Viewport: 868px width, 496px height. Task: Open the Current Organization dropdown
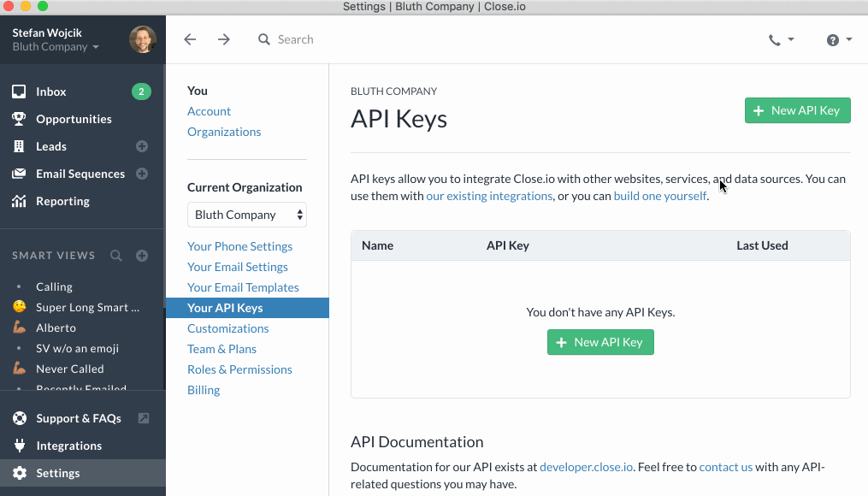tap(246, 215)
